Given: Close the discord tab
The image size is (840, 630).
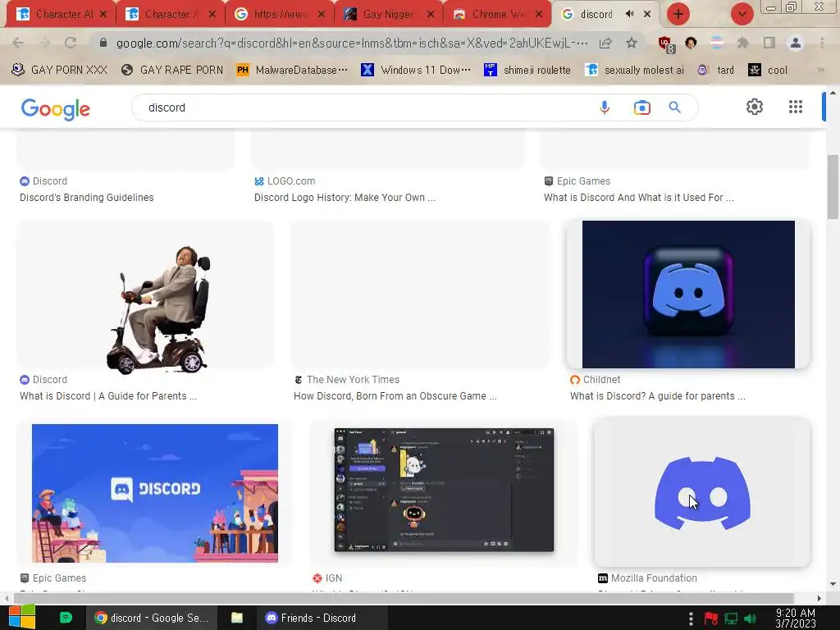Looking at the screenshot, I should click(x=647, y=14).
